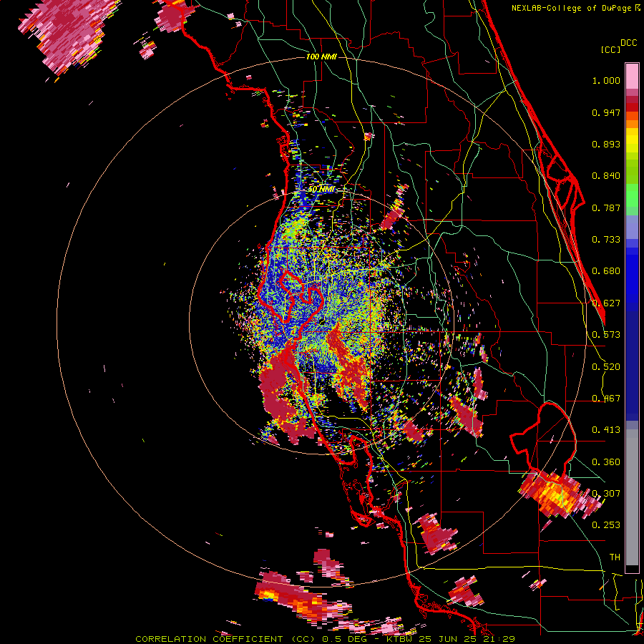644x644 pixels.
Task: Select the 0.787 scale value
Action: 606,208
